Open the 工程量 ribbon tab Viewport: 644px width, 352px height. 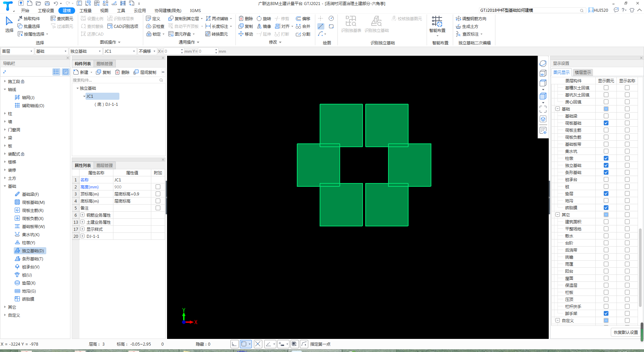tap(86, 10)
